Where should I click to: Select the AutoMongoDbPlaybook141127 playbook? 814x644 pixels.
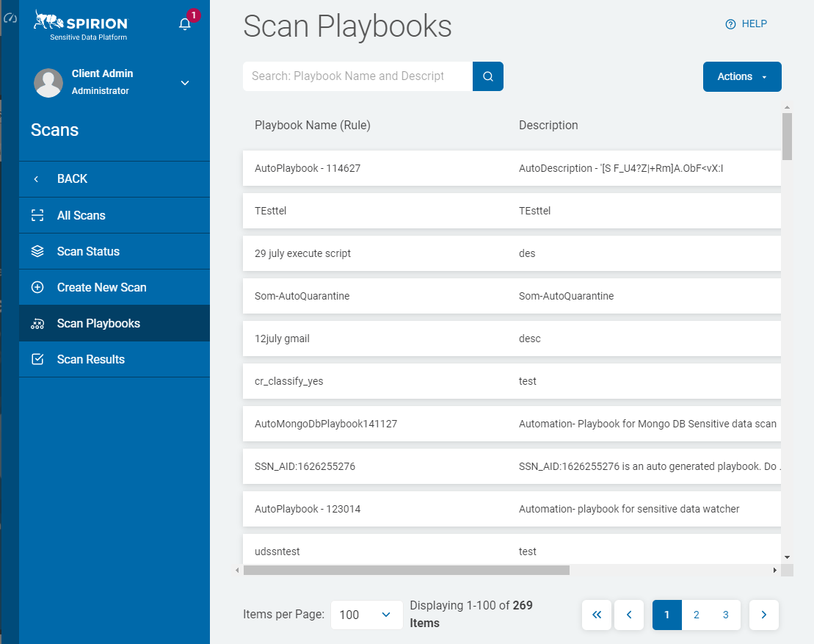coord(326,424)
